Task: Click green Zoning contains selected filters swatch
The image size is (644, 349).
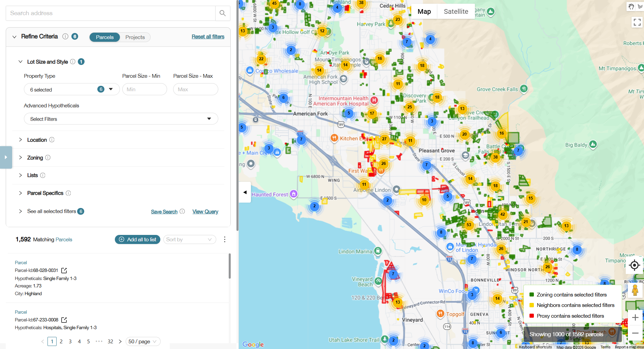Action: [532, 294]
